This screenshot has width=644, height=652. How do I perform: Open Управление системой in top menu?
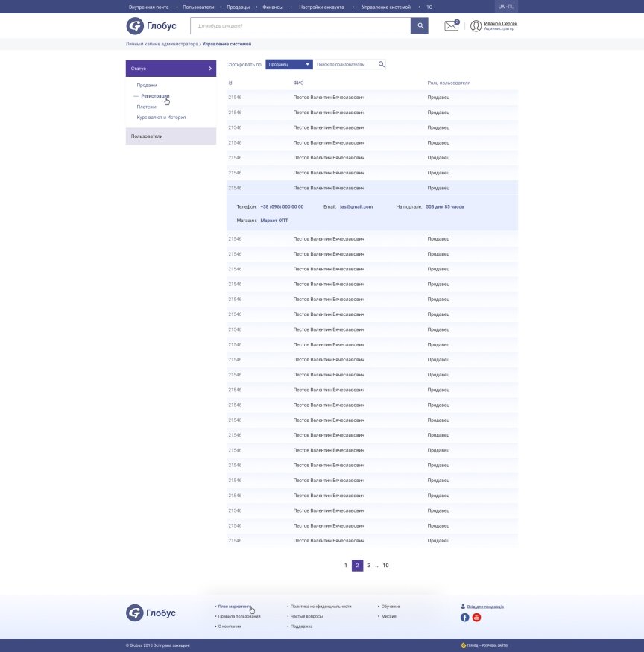[x=385, y=7]
